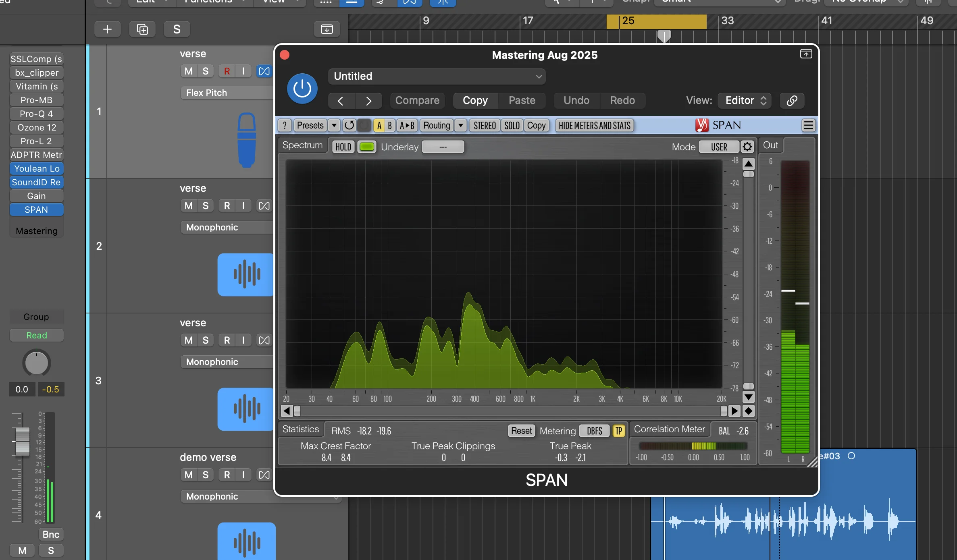This screenshot has width=957, height=560.
Task: Enable input monitoring on the demo verse track
Action: [x=243, y=475]
